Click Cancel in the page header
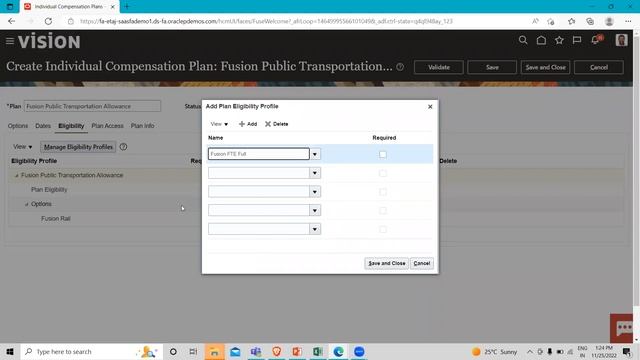The image size is (640, 360). click(599, 67)
